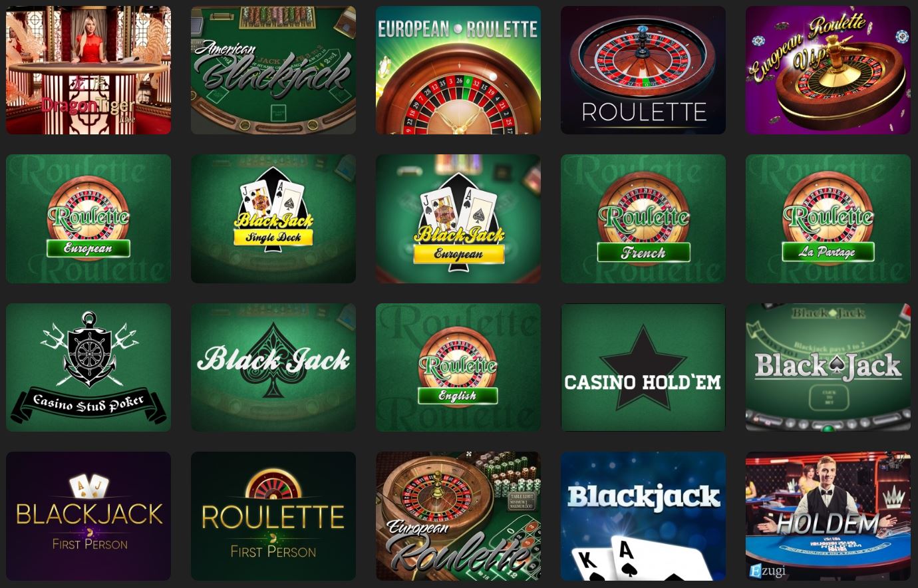Play Roulette First Person
This screenshot has height=588, width=918.
pyautogui.click(x=273, y=516)
